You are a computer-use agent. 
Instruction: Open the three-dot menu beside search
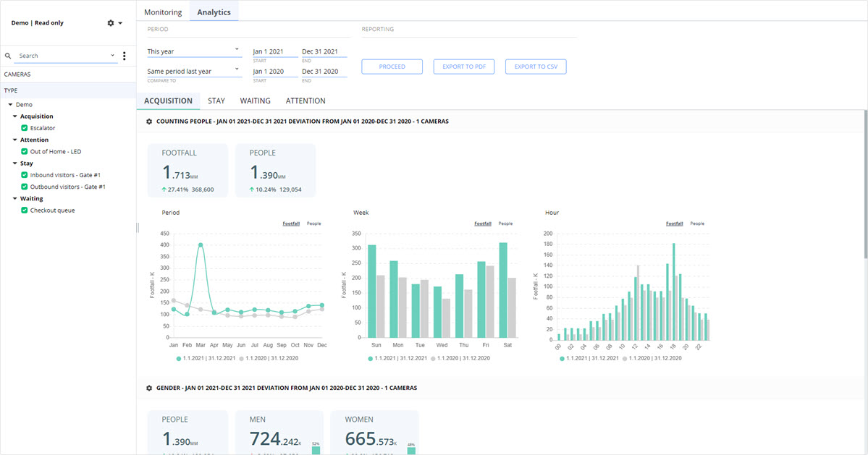[125, 56]
